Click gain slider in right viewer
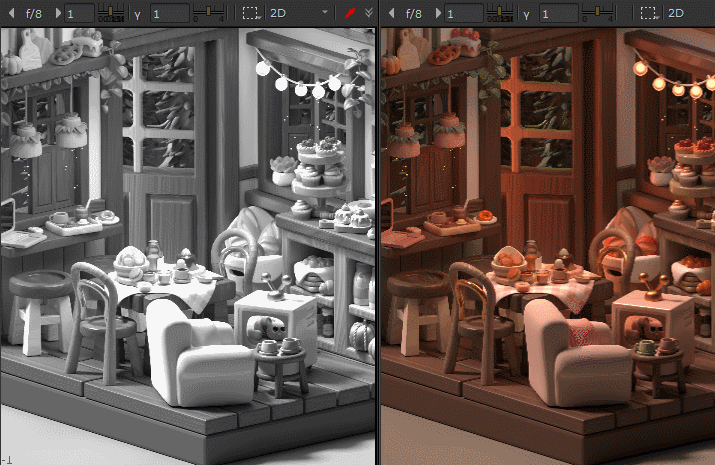Screen dimensions: 715x465 pos(500,13)
